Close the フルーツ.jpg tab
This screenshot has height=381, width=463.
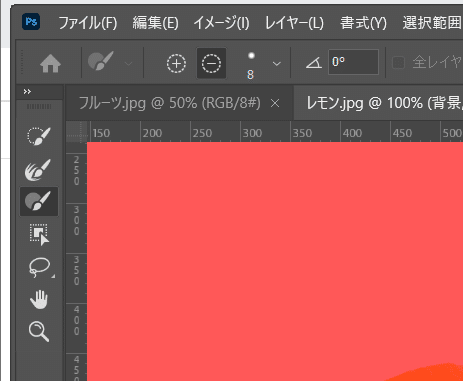(275, 104)
